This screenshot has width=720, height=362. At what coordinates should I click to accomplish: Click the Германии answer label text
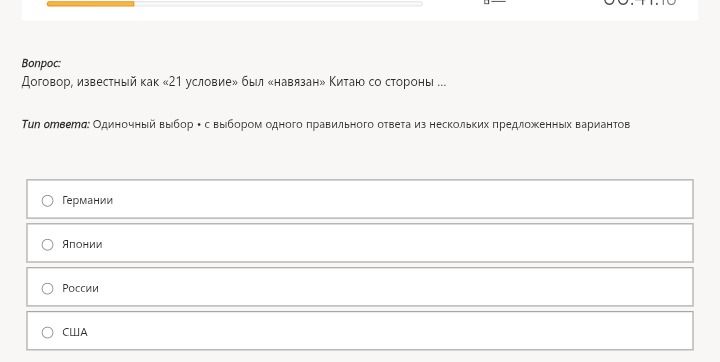coord(87,200)
